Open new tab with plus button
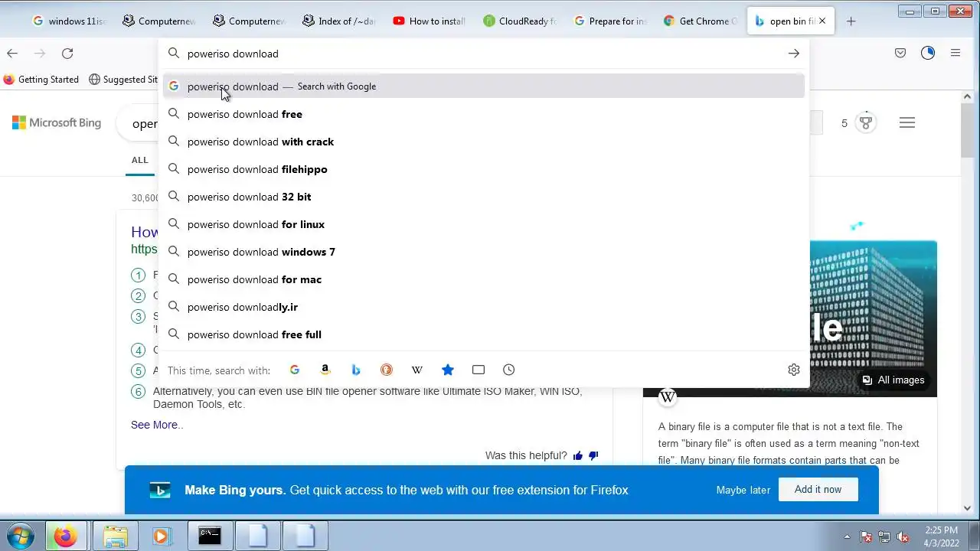The width and height of the screenshot is (980, 551). click(851, 21)
